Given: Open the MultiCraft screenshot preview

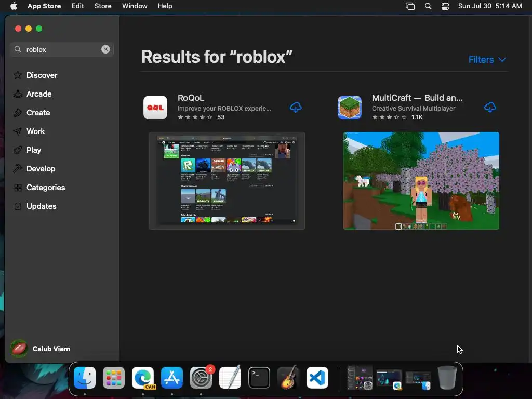Looking at the screenshot, I should pyautogui.click(x=421, y=181).
